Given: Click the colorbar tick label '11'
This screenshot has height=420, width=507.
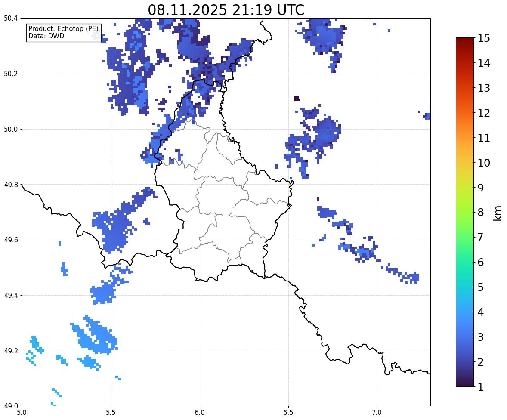Looking at the screenshot, I should [x=484, y=138].
